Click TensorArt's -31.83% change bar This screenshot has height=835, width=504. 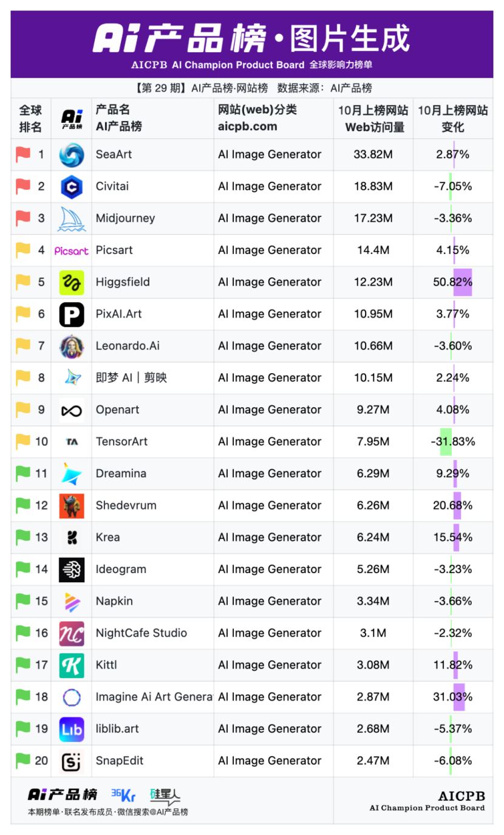click(x=446, y=442)
